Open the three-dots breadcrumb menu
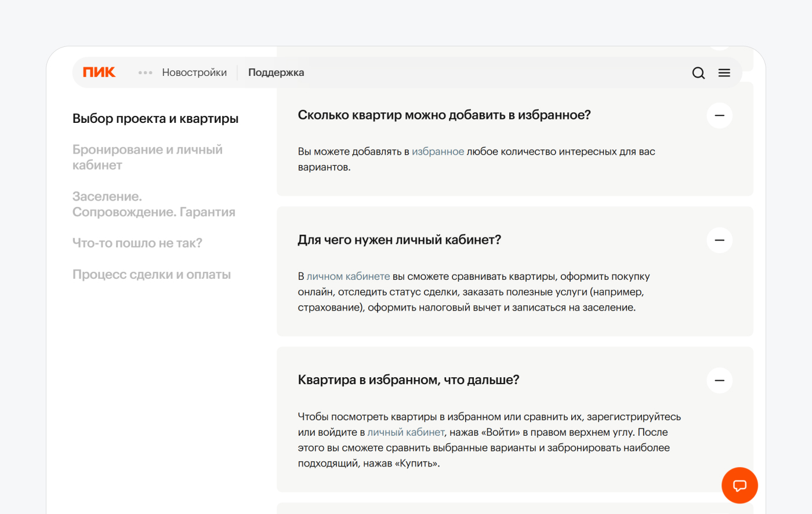The width and height of the screenshot is (812, 514). point(146,73)
